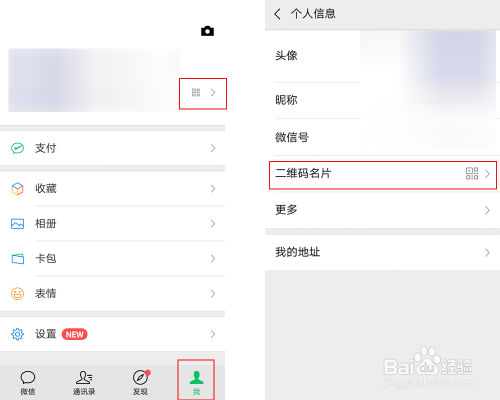Tap the camera icon at top
The height and width of the screenshot is (400, 500).
pyautogui.click(x=207, y=31)
